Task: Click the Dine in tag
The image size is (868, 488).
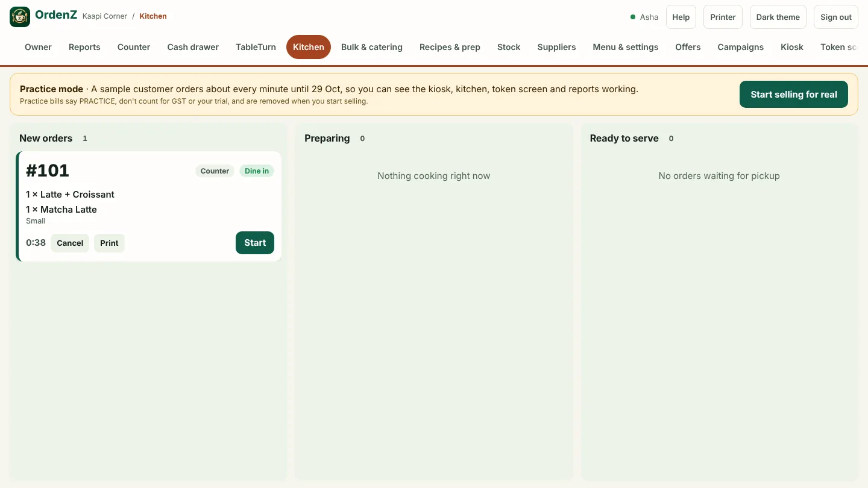Action: [x=257, y=171]
